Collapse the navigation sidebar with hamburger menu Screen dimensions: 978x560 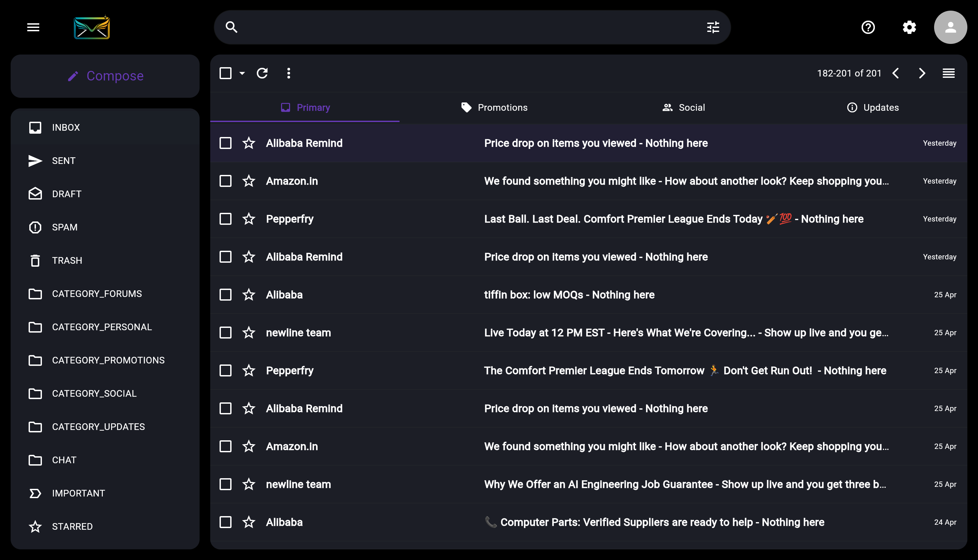33,27
